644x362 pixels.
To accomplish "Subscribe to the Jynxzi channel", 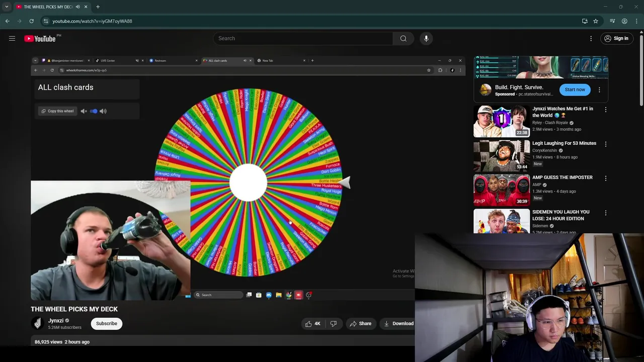I will [107, 323].
